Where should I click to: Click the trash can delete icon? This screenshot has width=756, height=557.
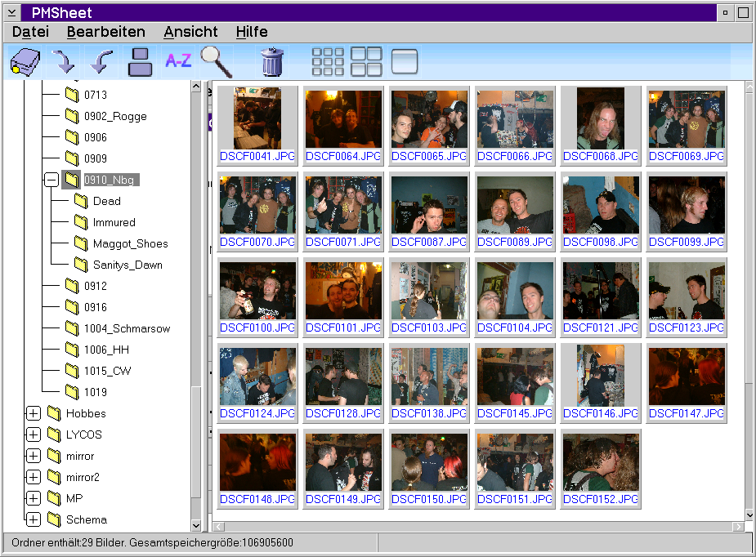272,62
